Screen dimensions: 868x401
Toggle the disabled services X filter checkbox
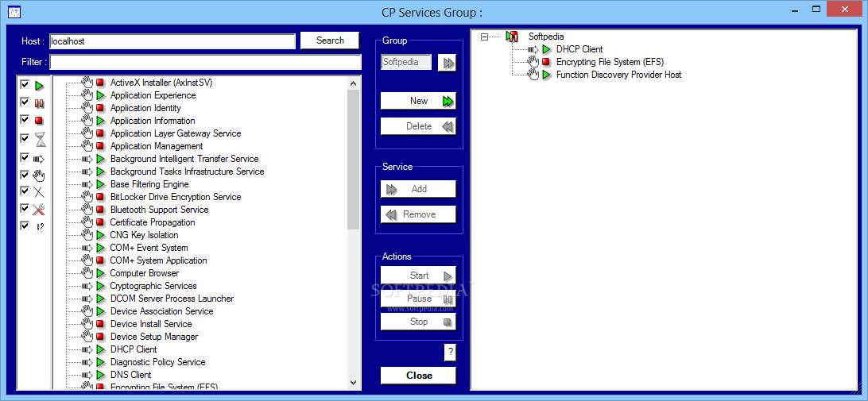click(25, 191)
